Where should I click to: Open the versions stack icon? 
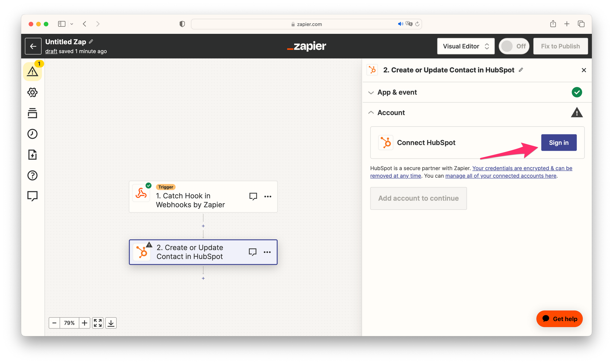(x=32, y=113)
